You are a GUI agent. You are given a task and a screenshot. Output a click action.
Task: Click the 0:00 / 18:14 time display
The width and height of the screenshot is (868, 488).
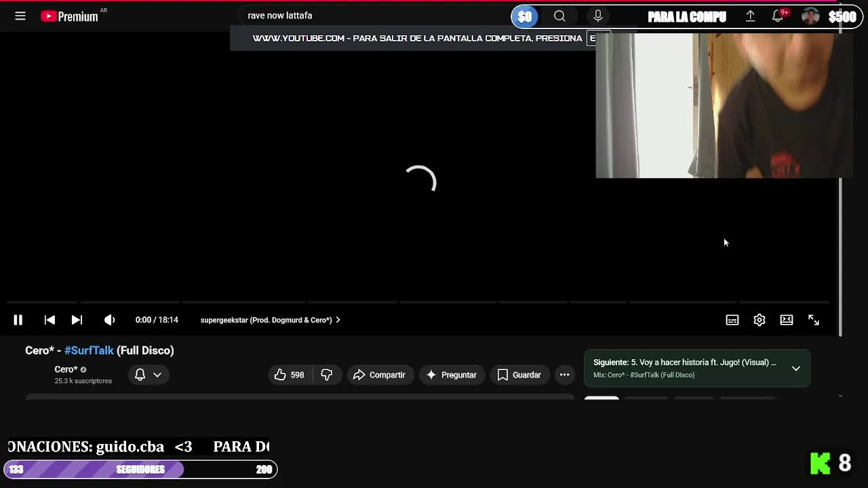157,320
